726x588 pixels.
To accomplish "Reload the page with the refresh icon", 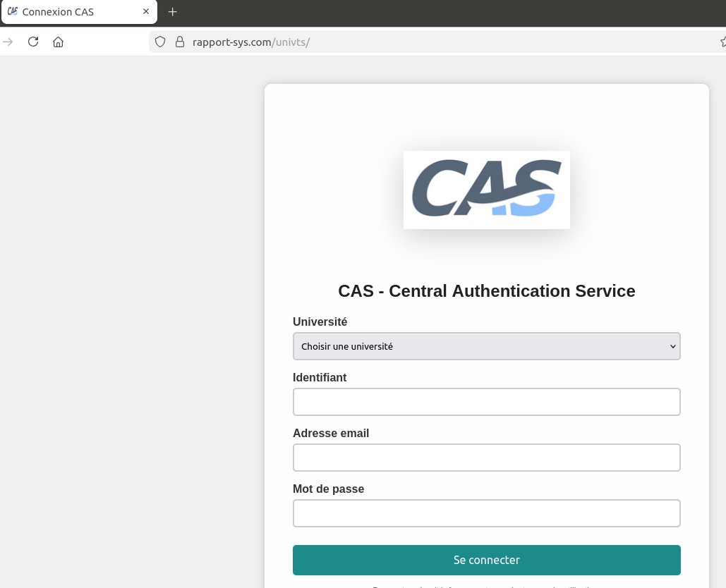I will 33,42.
